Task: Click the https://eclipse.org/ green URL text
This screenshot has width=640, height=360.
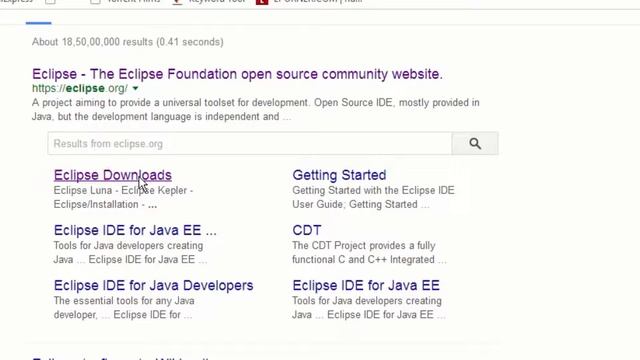Action: point(80,88)
